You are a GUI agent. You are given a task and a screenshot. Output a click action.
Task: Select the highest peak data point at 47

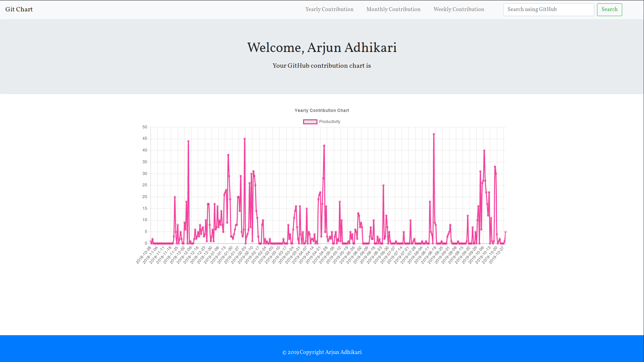(434, 134)
